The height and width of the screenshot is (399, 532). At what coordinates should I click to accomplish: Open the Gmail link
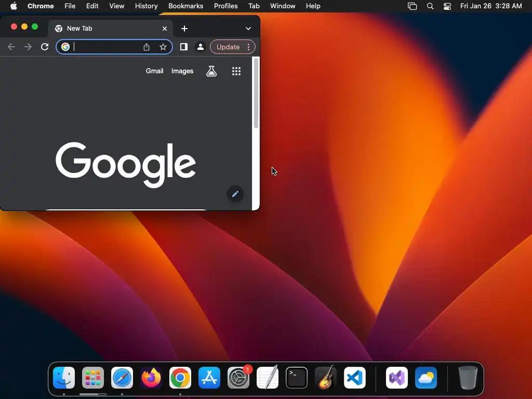tap(155, 71)
